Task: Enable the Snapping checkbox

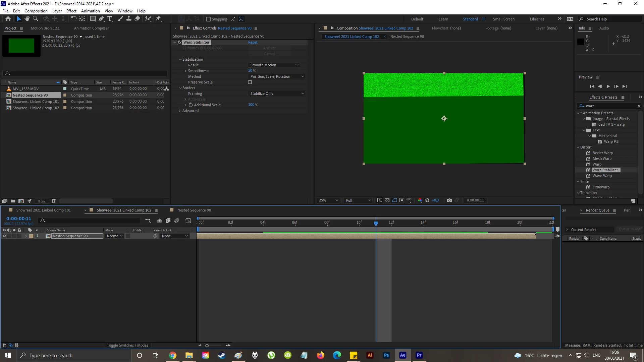Action: pyautogui.click(x=208, y=19)
